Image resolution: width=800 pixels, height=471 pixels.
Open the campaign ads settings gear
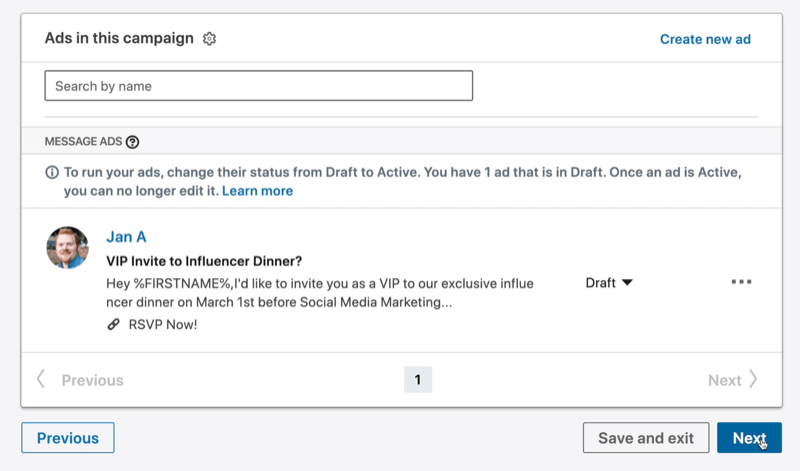(x=209, y=39)
